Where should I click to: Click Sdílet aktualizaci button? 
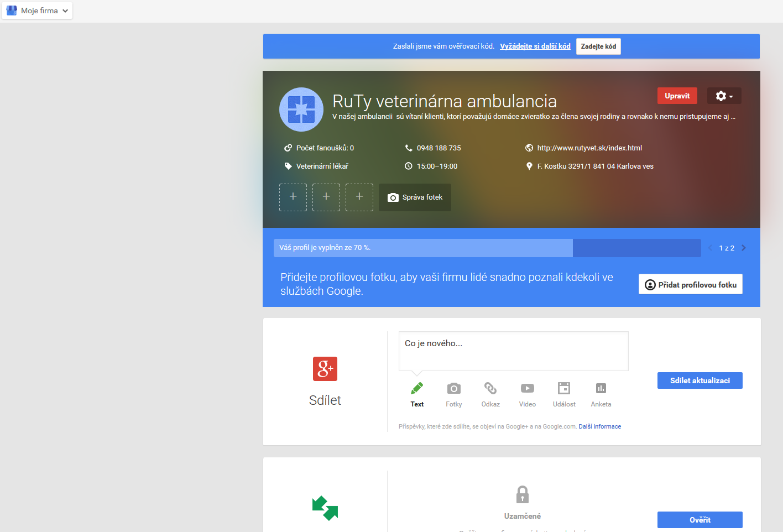pos(700,380)
